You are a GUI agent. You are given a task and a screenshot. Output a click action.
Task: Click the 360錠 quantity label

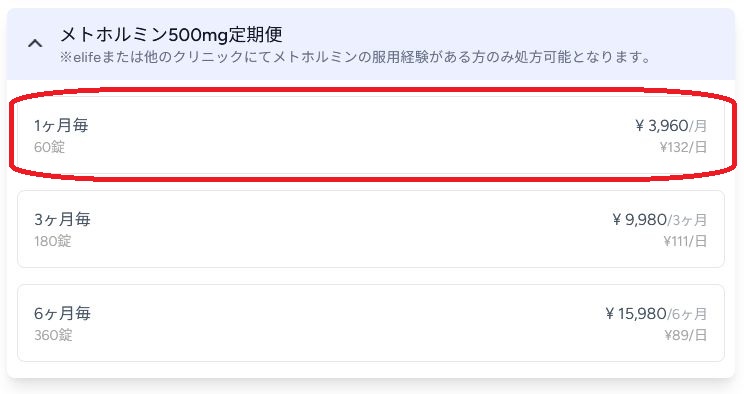pos(53,335)
